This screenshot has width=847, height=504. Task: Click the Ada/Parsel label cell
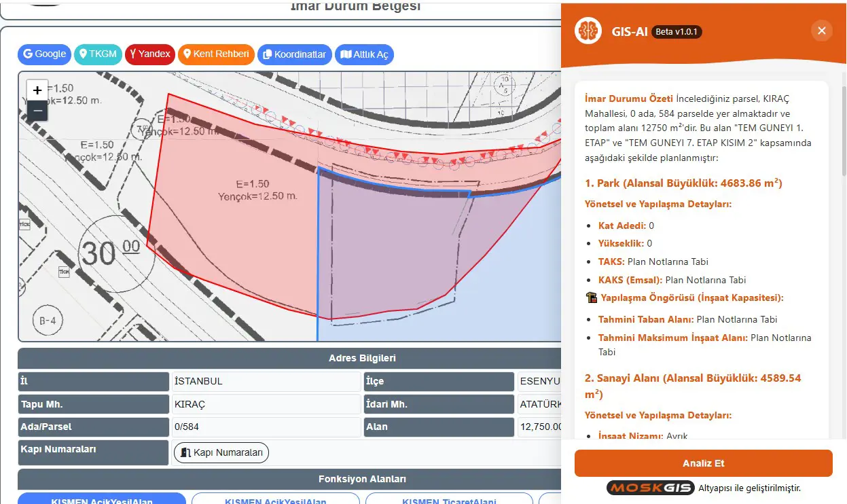[94, 427]
